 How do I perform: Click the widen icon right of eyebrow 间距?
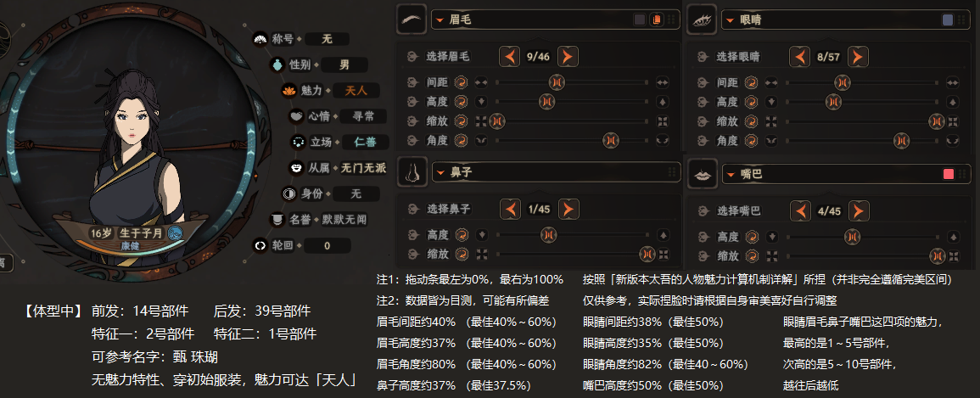662,81
